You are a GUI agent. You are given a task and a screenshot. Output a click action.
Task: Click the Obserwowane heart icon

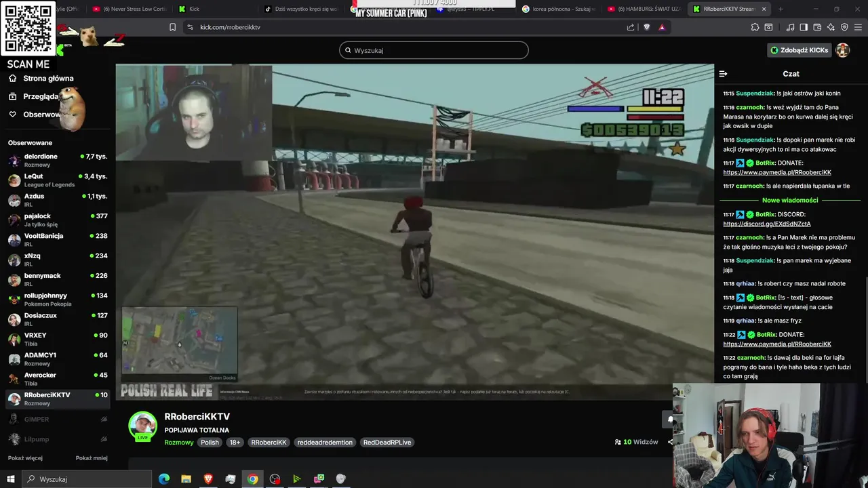click(12, 115)
